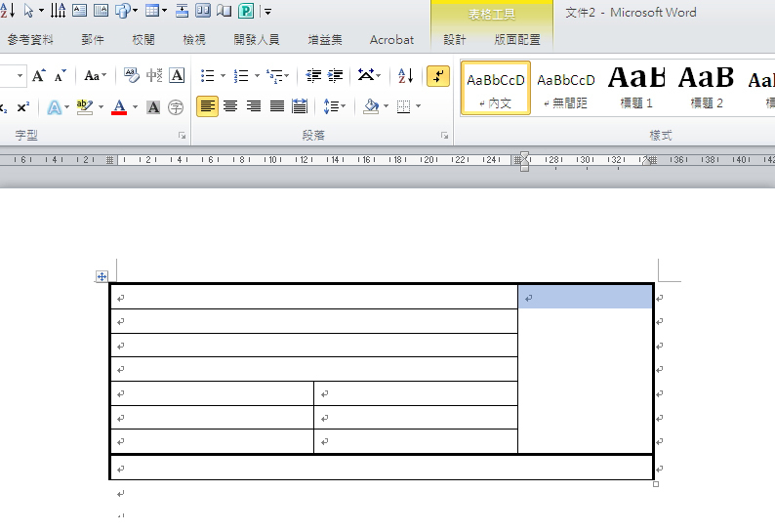Open the 郵件 ribbon tab
This screenshot has height=532, width=775.
pyautogui.click(x=93, y=40)
